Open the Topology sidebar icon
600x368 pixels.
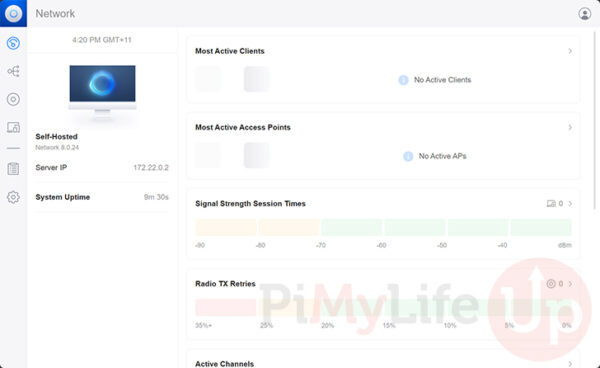tap(13, 71)
